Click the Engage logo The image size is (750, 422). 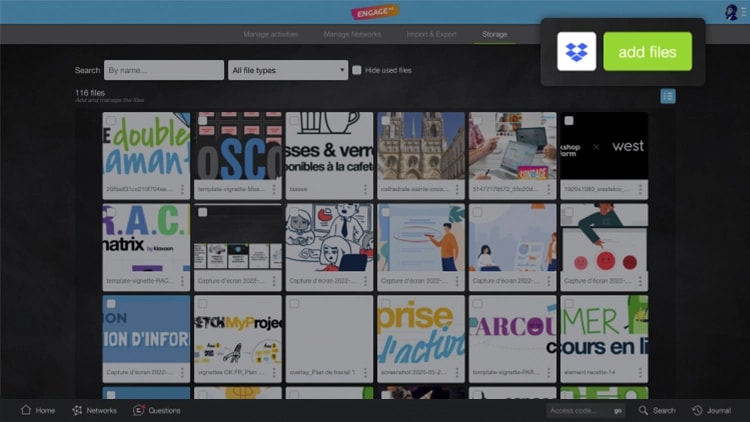point(375,12)
